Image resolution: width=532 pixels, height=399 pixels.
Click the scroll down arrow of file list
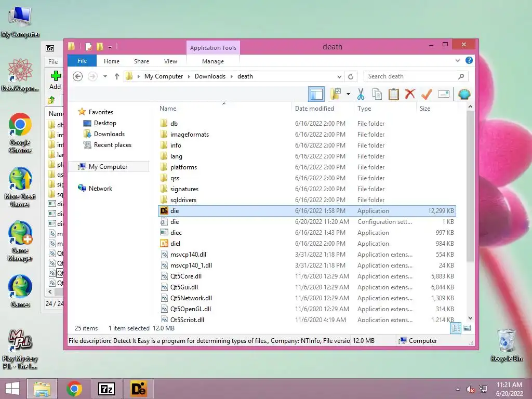tap(470, 318)
